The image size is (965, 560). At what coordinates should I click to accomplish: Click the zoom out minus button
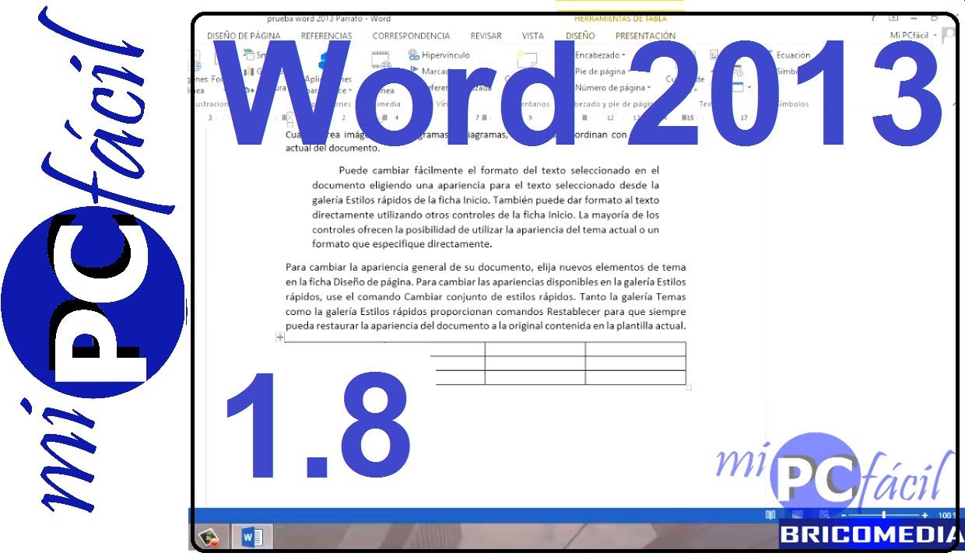[843, 515]
